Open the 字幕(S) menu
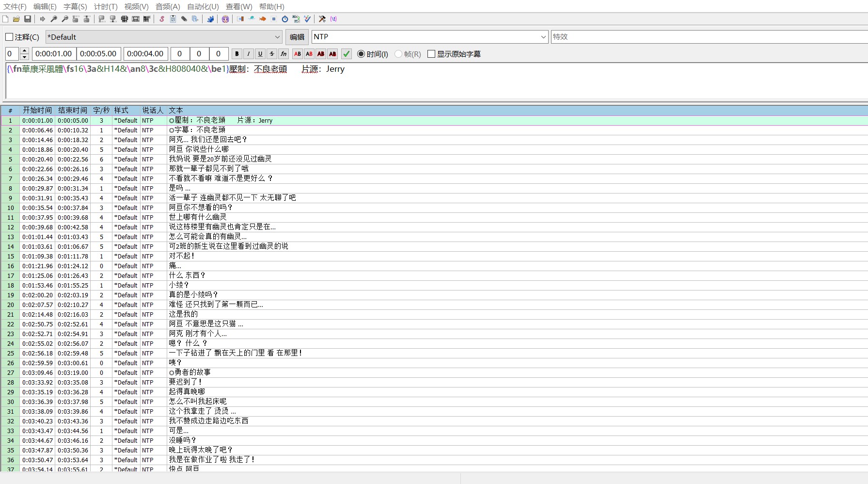Image resolution: width=868 pixels, height=484 pixels. (75, 6)
